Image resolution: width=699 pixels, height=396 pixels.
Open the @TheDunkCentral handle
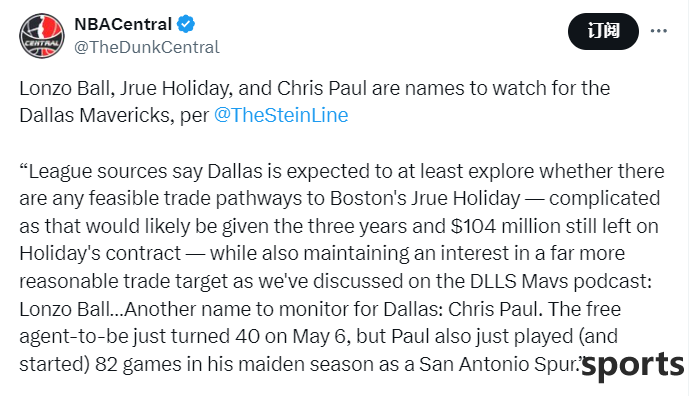pos(147,47)
